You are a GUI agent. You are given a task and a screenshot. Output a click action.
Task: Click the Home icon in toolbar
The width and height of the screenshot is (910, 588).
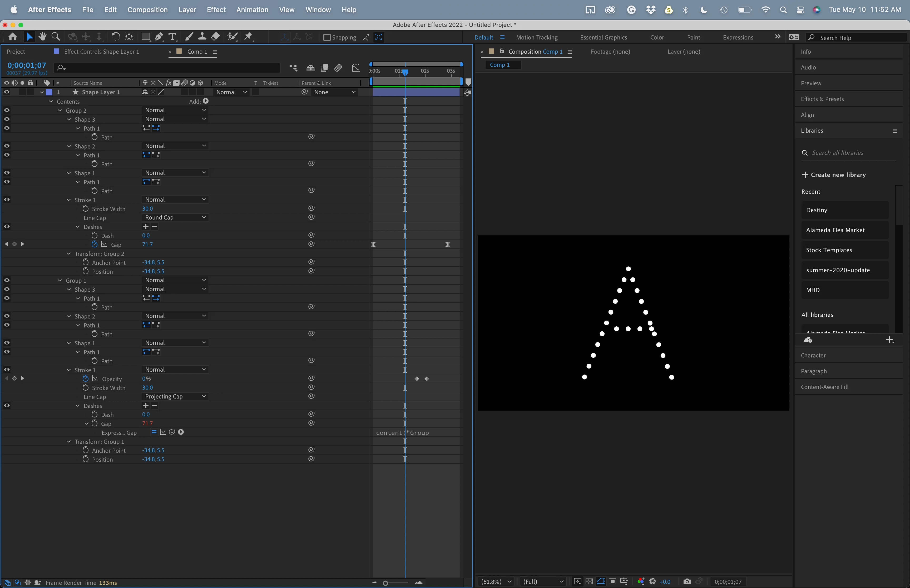click(13, 37)
